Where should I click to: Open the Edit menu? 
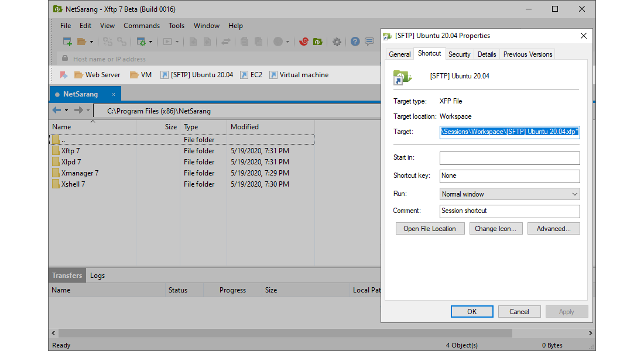click(85, 26)
